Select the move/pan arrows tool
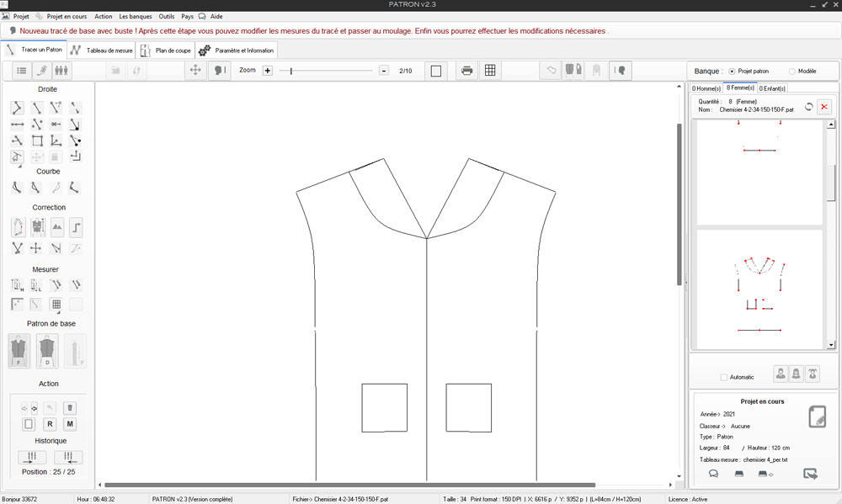This screenshot has height=504, width=842. point(195,71)
